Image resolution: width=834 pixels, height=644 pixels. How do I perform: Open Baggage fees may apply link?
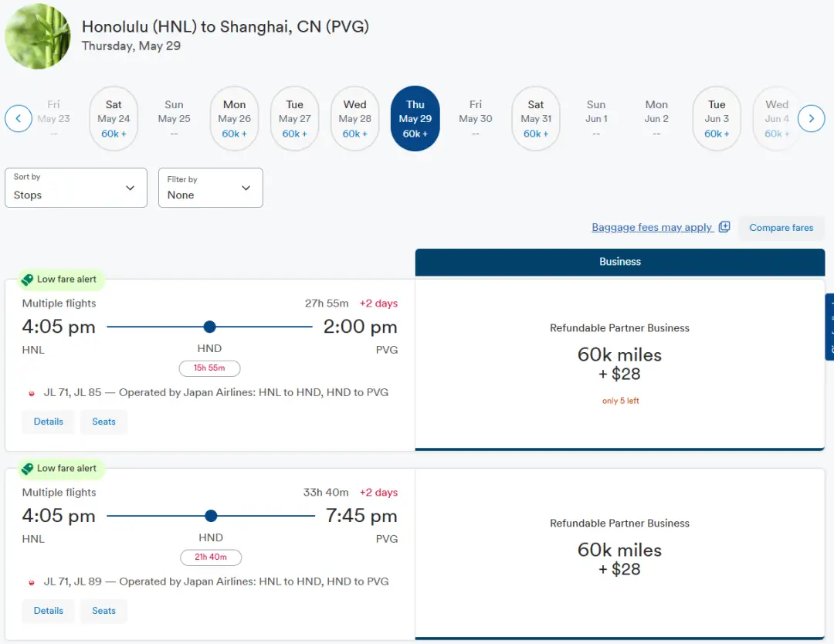coord(652,227)
